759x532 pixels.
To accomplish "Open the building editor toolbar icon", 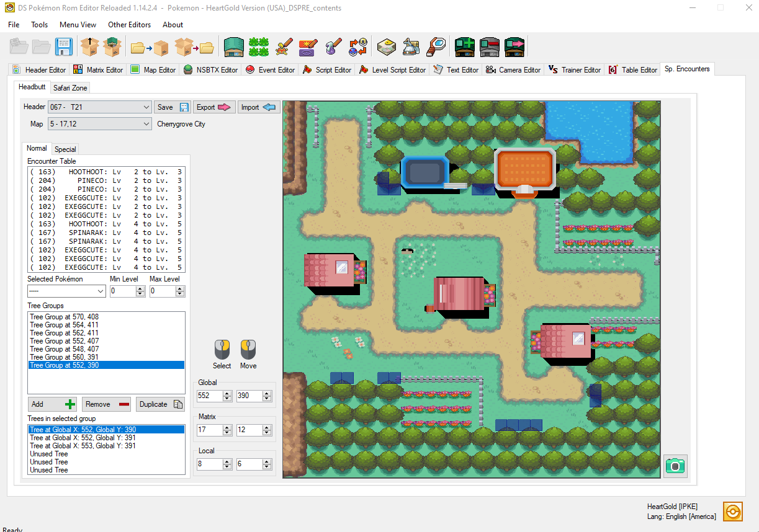I will point(234,47).
